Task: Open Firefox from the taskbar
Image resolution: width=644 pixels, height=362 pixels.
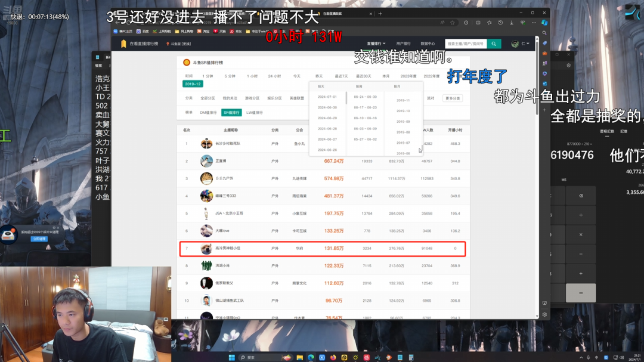Action: tap(333, 357)
